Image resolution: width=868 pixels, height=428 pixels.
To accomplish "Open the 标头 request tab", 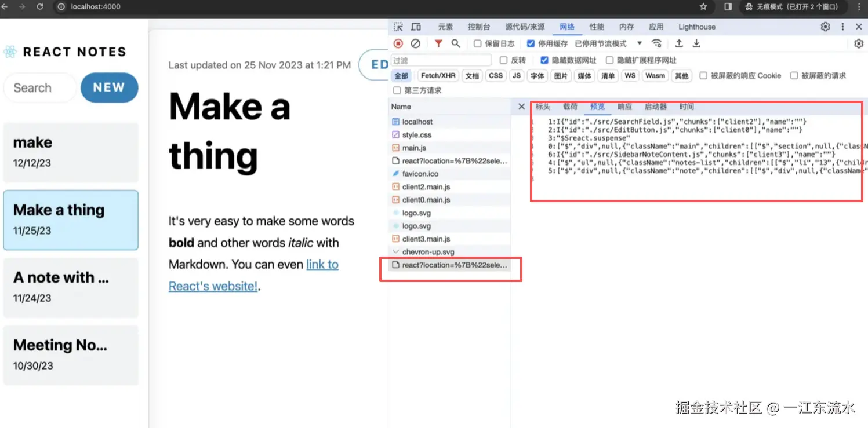I will point(543,107).
